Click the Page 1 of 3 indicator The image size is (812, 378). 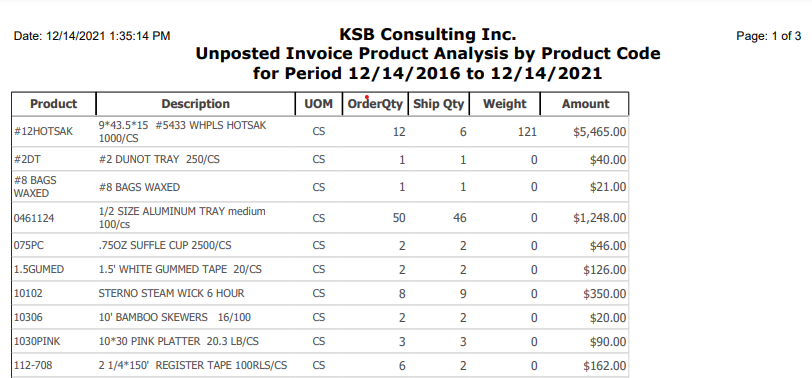[x=768, y=36]
